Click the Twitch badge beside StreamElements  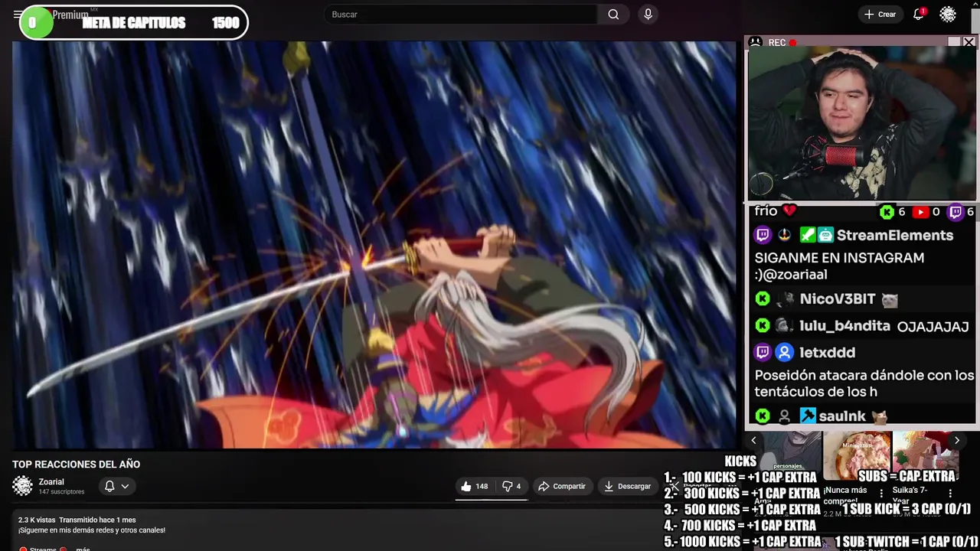tap(763, 235)
